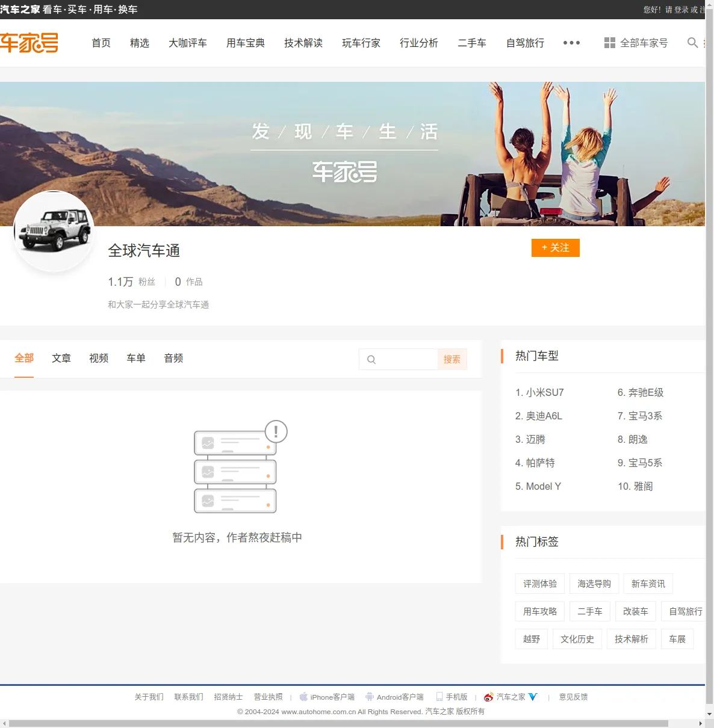
Task: Click the Weibo icon in footer
Action: 489,697
